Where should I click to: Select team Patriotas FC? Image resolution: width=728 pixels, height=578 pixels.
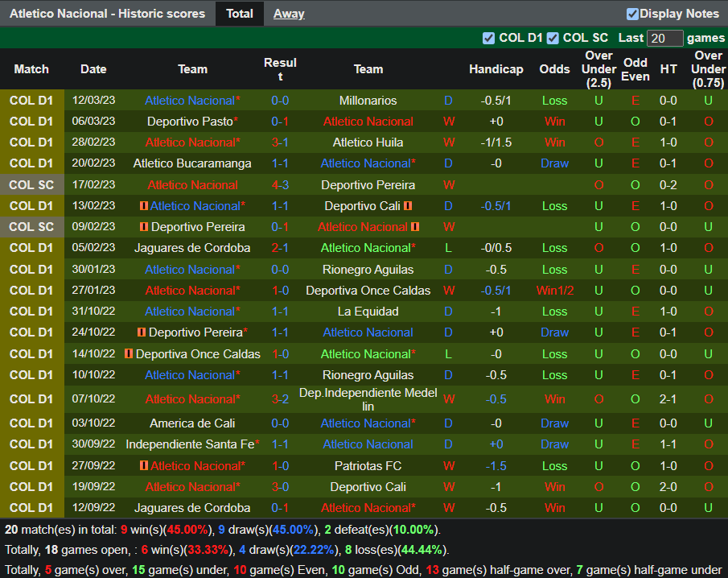(368, 465)
